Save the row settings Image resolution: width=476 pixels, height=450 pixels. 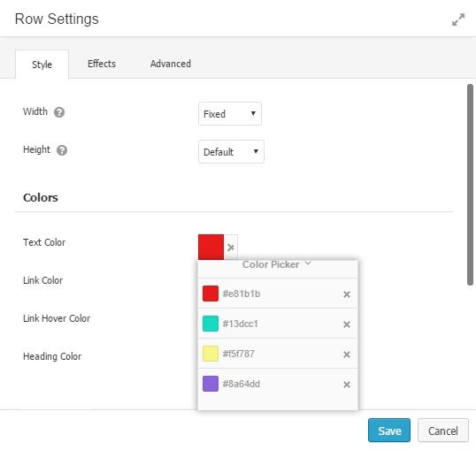click(389, 431)
